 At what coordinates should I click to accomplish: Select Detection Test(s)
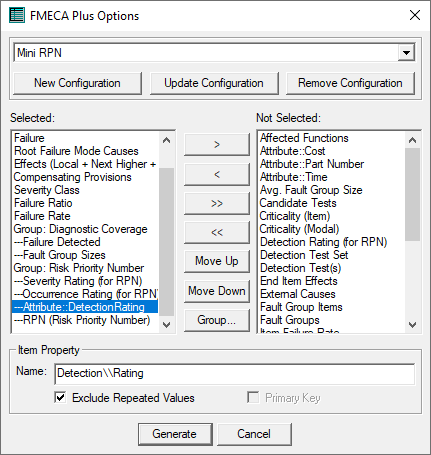click(x=332, y=268)
